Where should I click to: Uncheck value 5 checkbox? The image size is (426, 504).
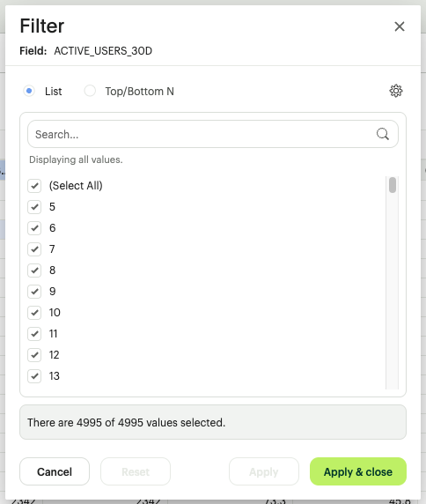click(x=34, y=207)
